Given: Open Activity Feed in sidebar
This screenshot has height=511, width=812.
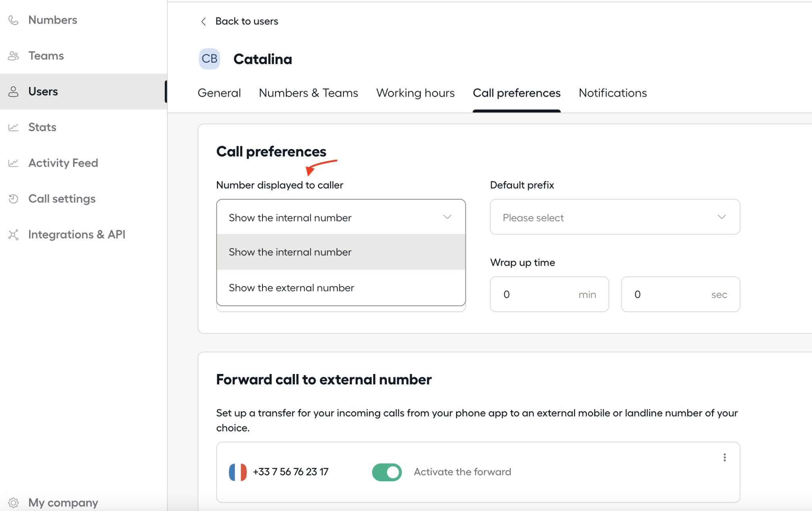Looking at the screenshot, I should coord(83,163).
